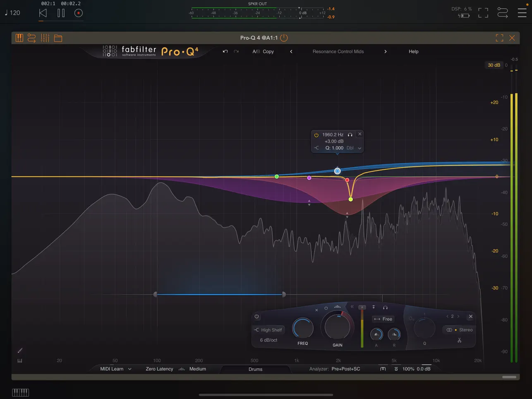Open the on-screen keyboard icon
The height and width of the screenshot is (399, 532).
pos(19,38)
